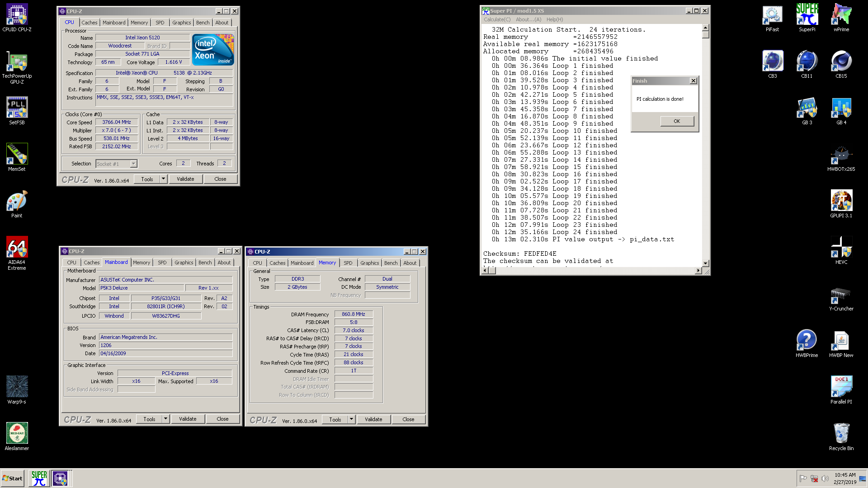This screenshot has height=488, width=868.
Task: Open the About...(A) menu in Super PI
Action: tap(528, 19)
